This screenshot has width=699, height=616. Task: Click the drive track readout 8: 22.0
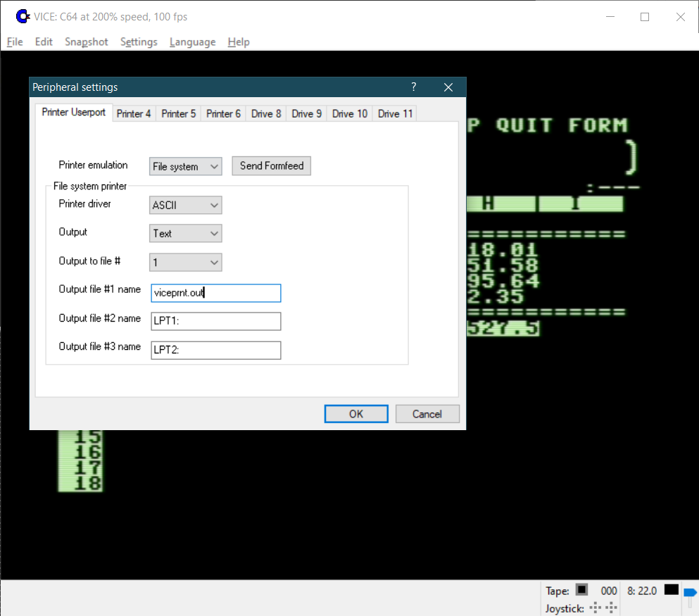point(642,591)
